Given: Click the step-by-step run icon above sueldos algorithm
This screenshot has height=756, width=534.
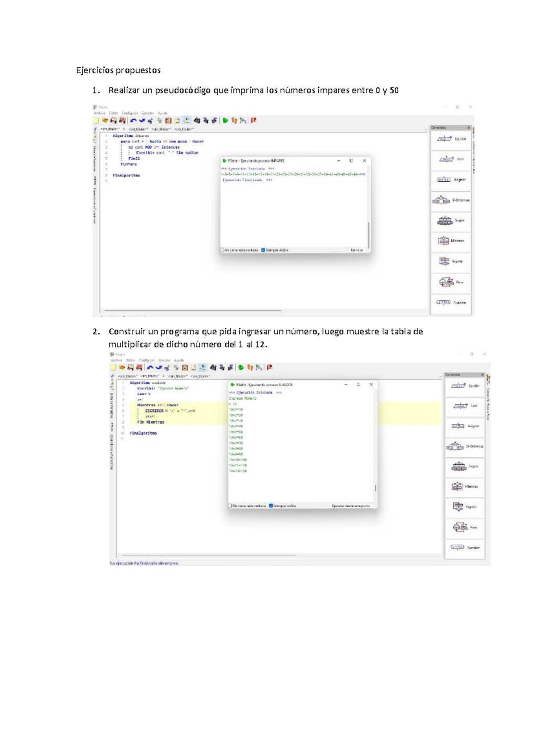Looking at the screenshot, I should pyautogui.click(x=250, y=367).
